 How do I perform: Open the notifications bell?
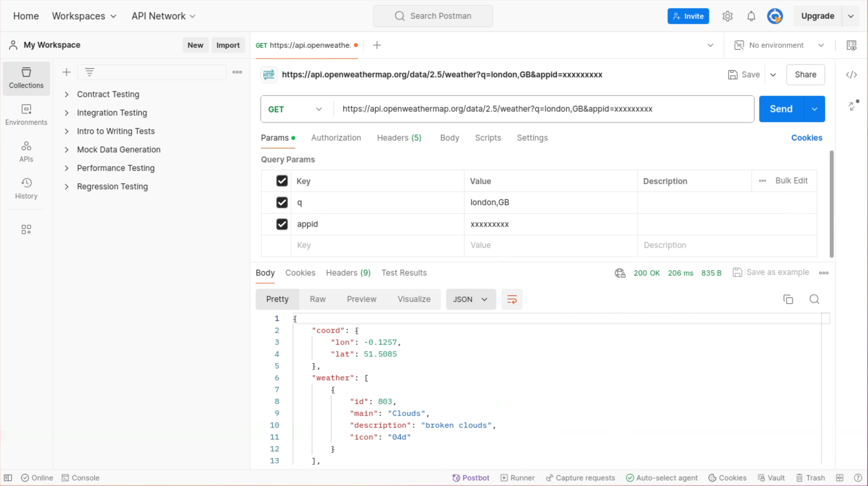point(751,16)
